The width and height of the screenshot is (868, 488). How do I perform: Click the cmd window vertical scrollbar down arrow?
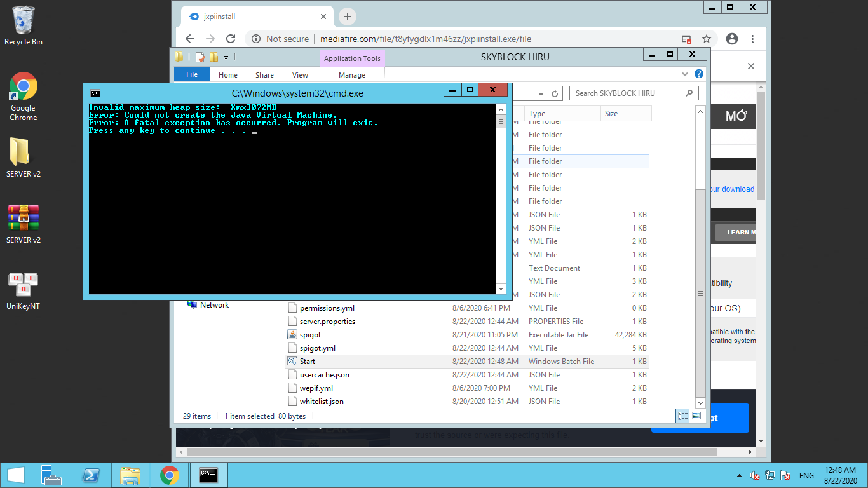click(x=501, y=288)
